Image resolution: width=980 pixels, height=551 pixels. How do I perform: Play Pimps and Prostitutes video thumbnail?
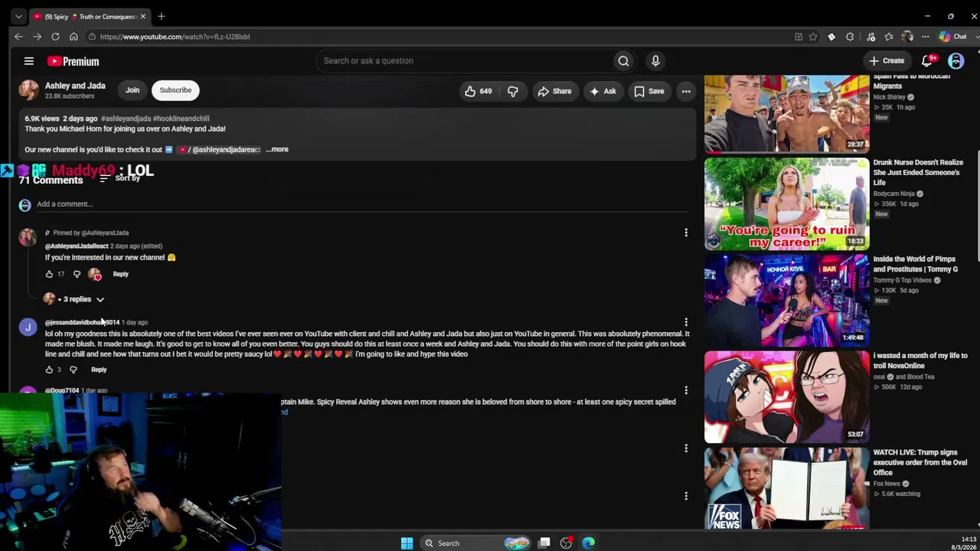click(787, 301)
